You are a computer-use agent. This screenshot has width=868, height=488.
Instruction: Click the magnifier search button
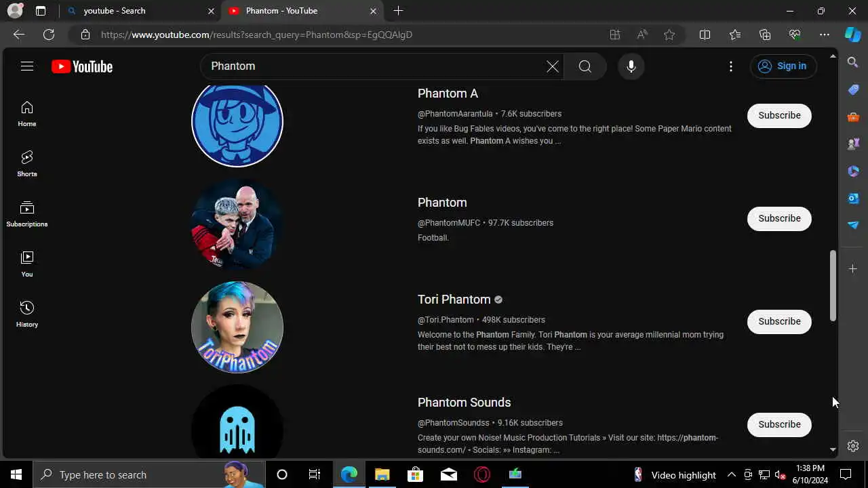click(585, 66)
